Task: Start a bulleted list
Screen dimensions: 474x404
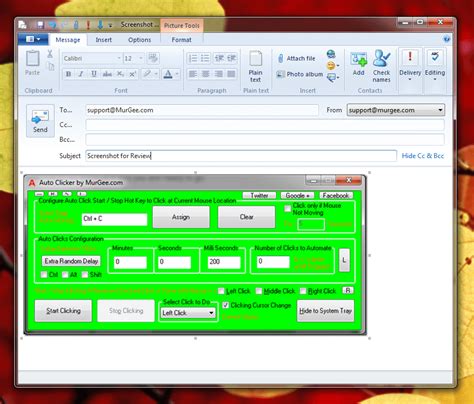Action: tap(205, 59)
